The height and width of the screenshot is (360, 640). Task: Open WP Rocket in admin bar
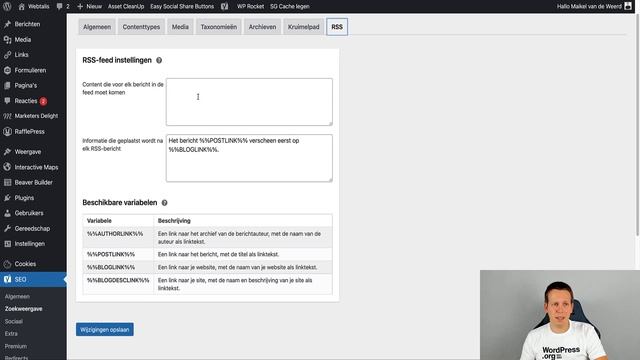click(x=251, y=7)
